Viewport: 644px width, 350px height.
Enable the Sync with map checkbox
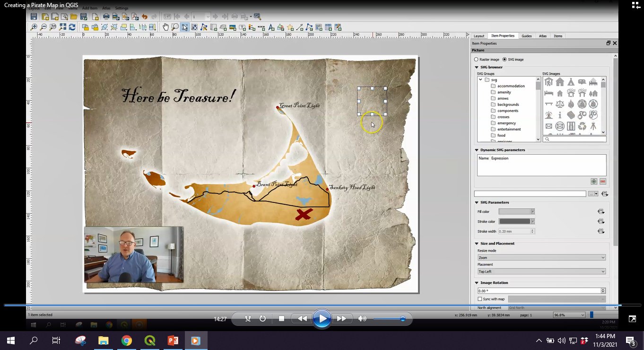click(480, 299)
